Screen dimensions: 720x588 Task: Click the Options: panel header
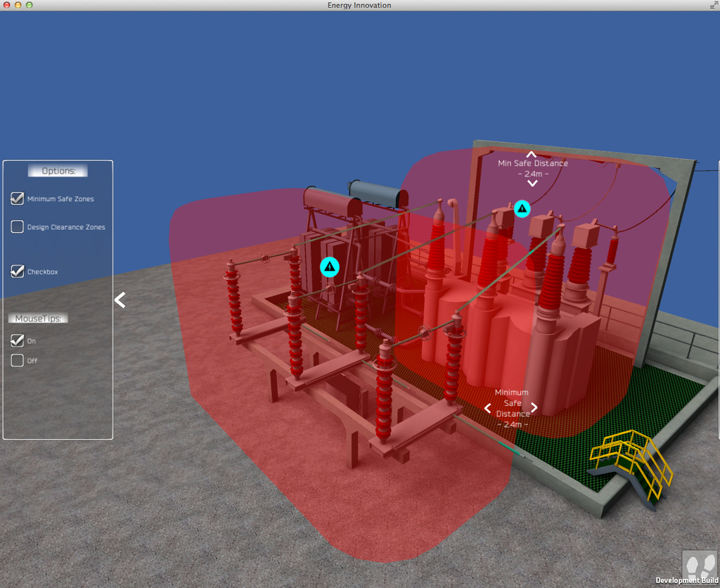(x=58, y=171)
